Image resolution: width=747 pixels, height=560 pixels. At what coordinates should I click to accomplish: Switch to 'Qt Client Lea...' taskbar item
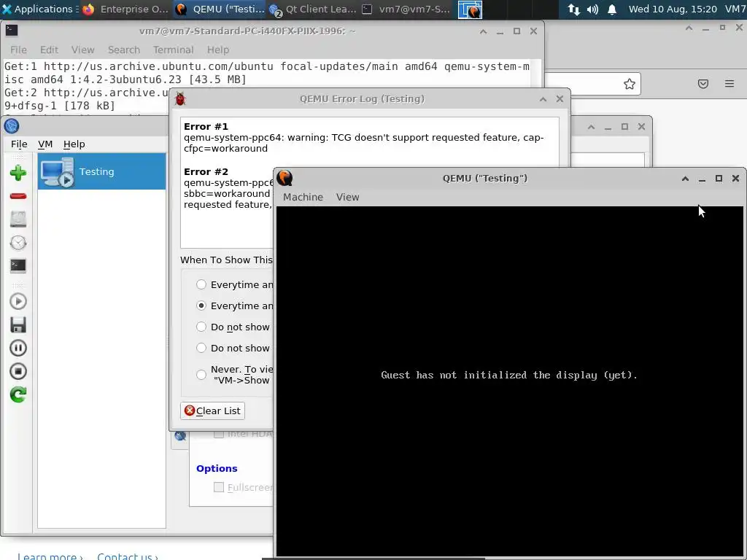312,9
